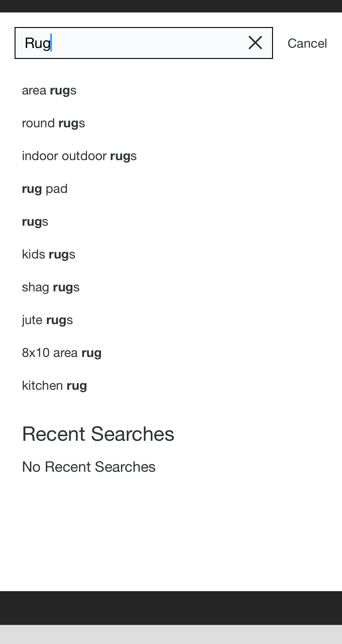Select the "area rugs" suggestion
Screen dimensions: 342x644
click(49, 91)
